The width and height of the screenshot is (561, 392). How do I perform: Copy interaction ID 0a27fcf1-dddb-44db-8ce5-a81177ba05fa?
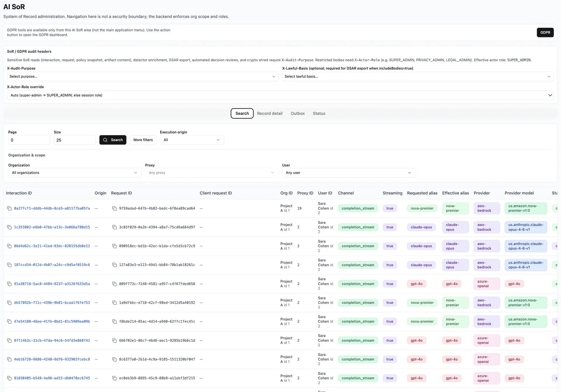pyautogui.click(x=9, y=208)
